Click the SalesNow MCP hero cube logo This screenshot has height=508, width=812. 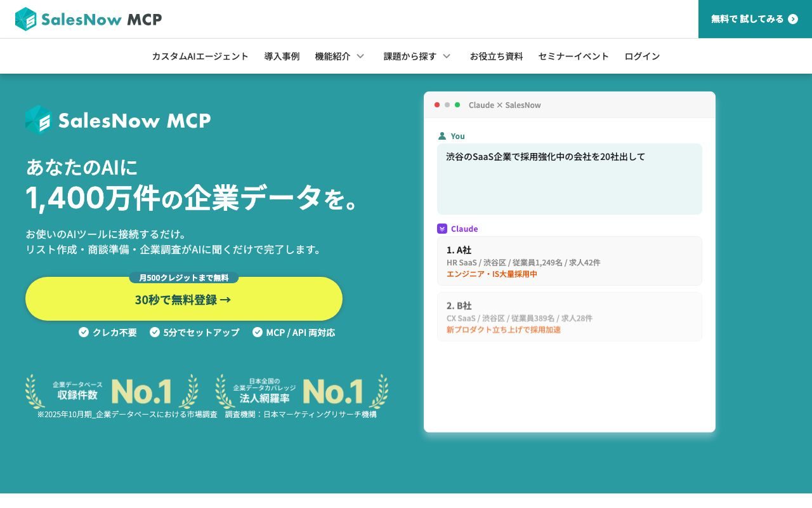[39, 120]
